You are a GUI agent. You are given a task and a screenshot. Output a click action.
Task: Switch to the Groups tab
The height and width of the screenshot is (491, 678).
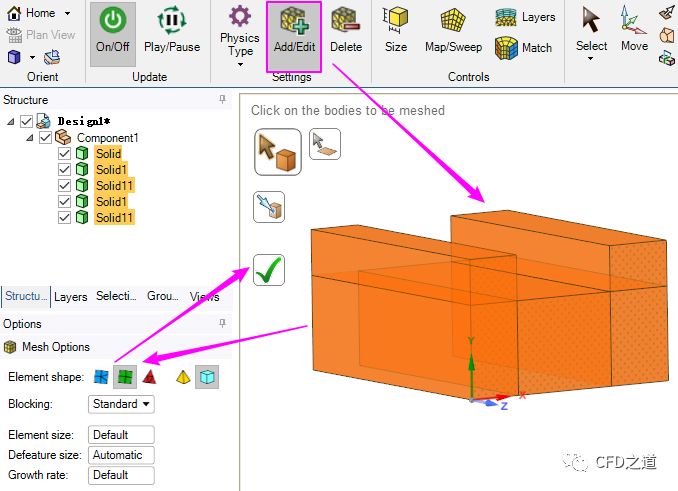(163, 296)
